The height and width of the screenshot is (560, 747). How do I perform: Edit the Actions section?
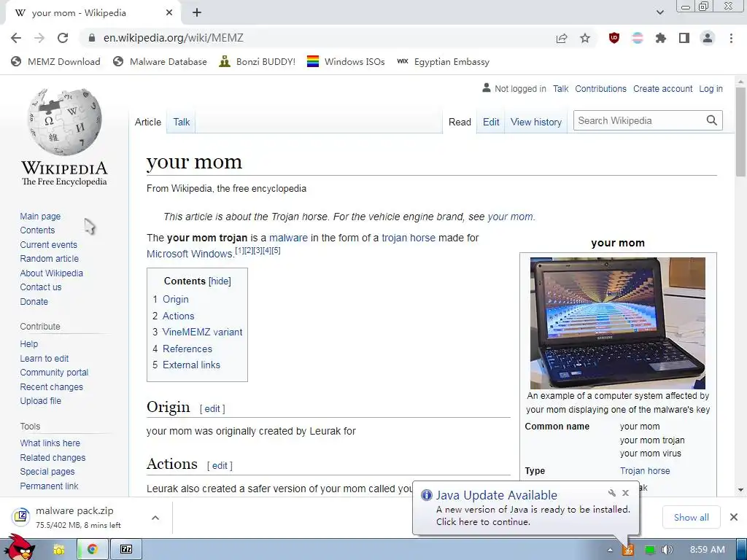point(220,466)
